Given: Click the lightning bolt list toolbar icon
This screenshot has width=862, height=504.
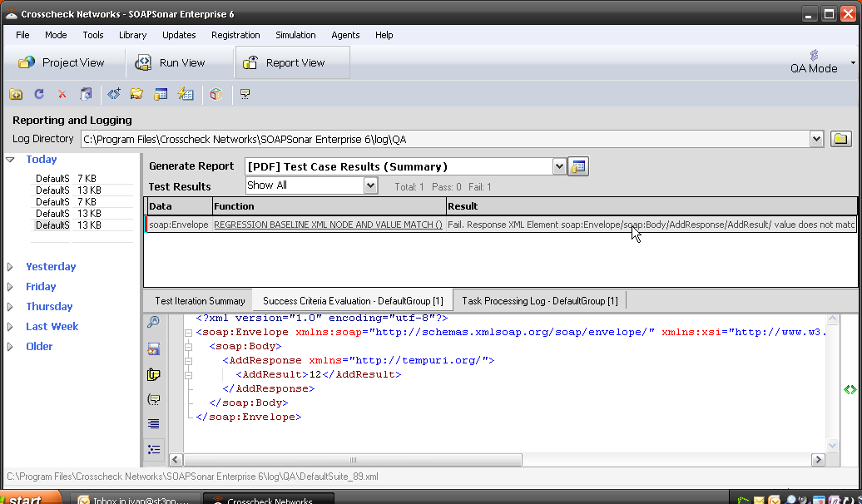Looking at the screenshot, I should click(x=186, y=94).
